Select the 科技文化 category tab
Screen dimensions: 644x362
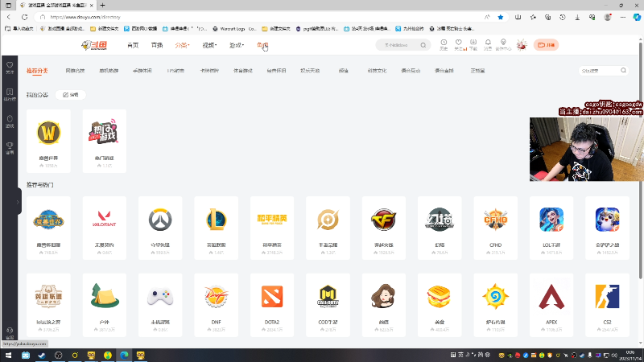pyautogui.click(x=377, y=71)
